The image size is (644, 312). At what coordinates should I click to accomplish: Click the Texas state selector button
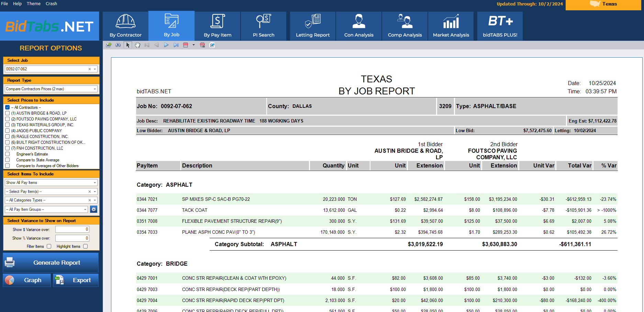[603, 4]
